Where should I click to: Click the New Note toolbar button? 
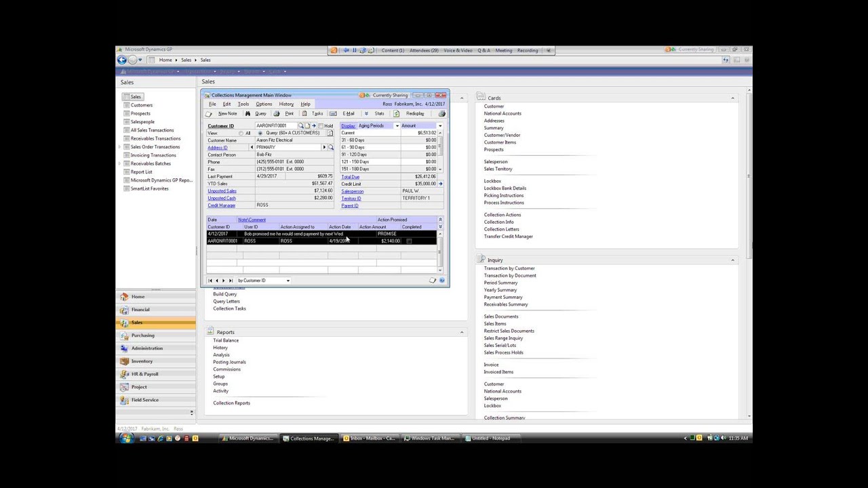(x=222, y=114)
